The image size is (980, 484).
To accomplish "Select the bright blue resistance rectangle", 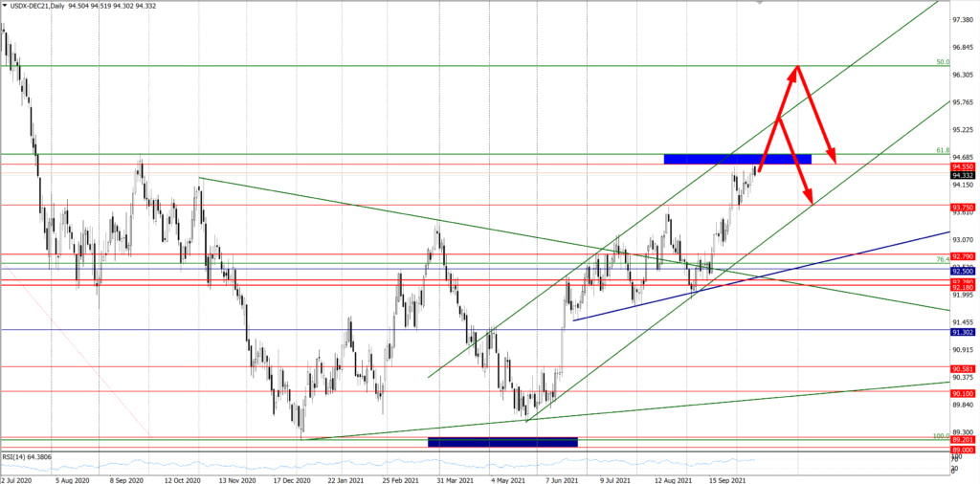I will 737,158.
